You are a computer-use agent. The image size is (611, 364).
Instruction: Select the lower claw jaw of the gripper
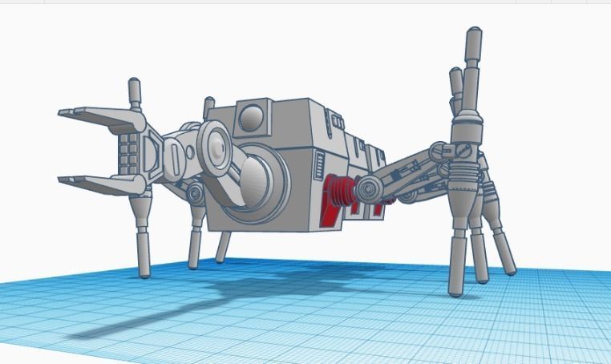tap(102, 184)
